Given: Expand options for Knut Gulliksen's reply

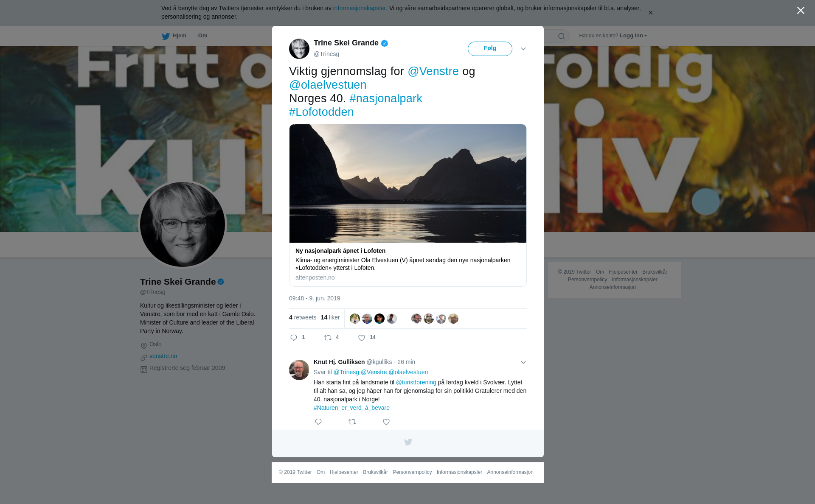Looking at the screenshot, I should pyautogui.click(x=523, y=362).
